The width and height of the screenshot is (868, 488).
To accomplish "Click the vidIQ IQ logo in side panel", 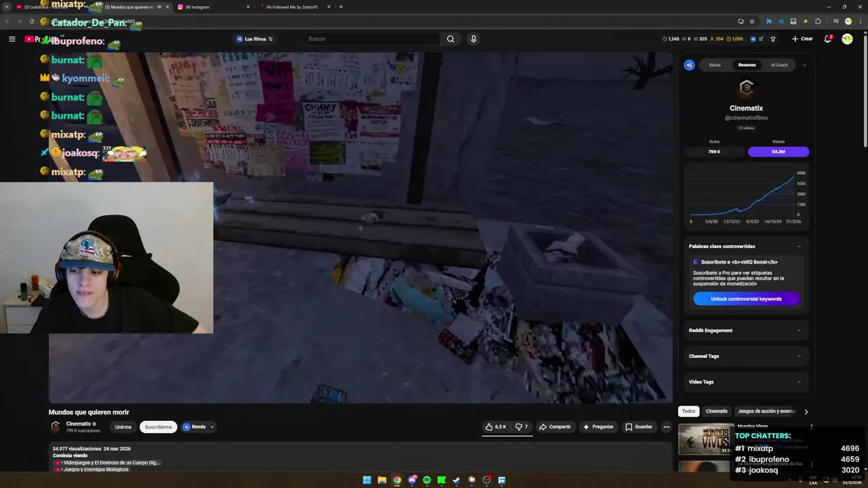I will (689, 65).
